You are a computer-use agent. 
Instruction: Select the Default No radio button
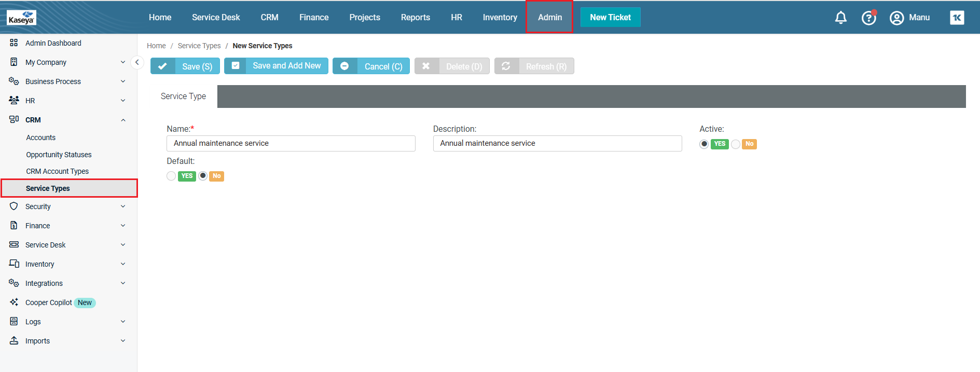(203, 176)
